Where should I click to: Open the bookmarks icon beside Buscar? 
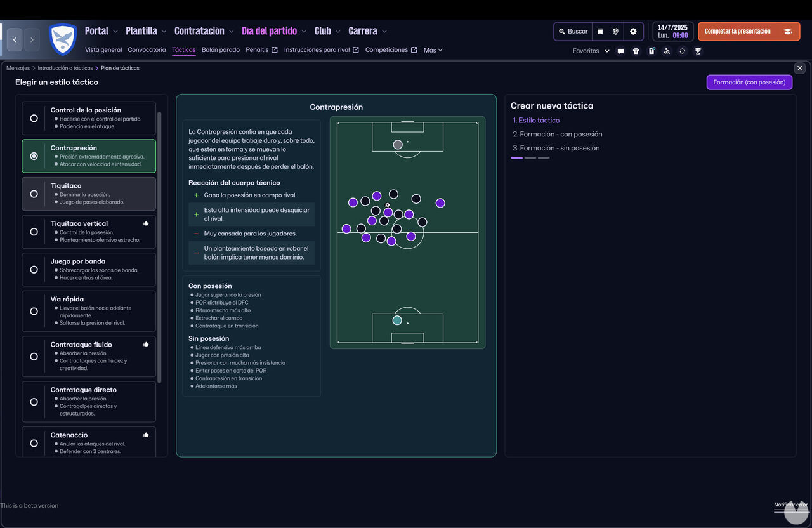click(600, 31)
